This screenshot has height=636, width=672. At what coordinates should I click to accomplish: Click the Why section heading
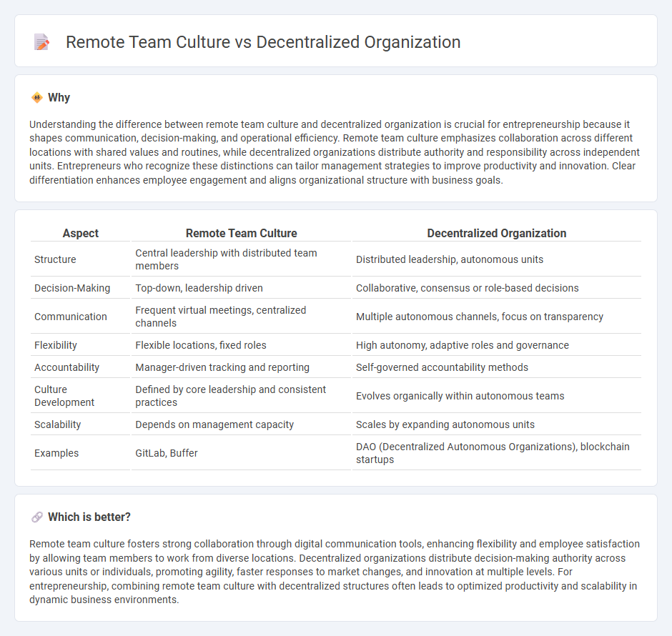click(59, 98)
